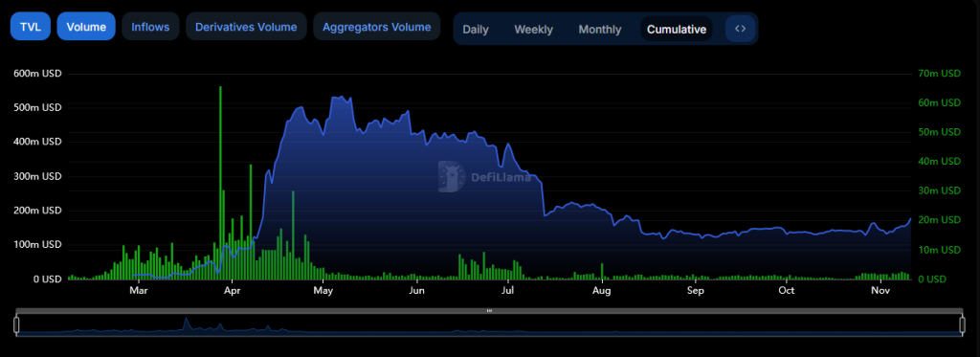980x357 pixels.
Task: Click the 70m USD right axis label
Action: point(940,74)
